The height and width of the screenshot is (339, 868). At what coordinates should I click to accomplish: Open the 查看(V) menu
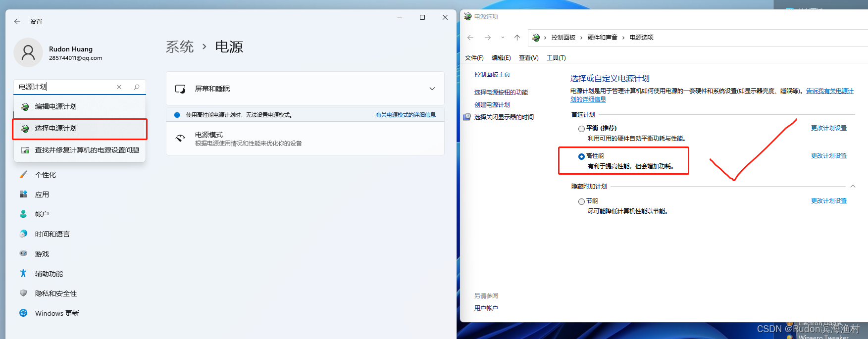click(x=529, y=58)
